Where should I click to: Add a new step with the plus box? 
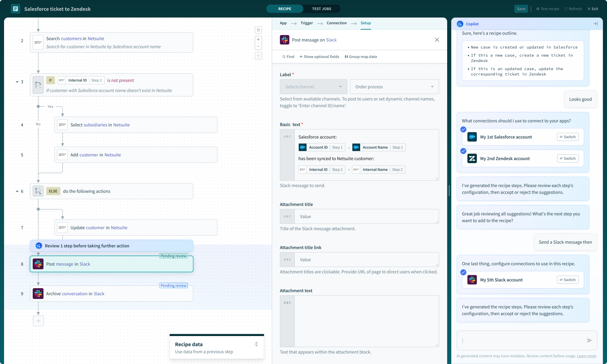tap(38, 321)
